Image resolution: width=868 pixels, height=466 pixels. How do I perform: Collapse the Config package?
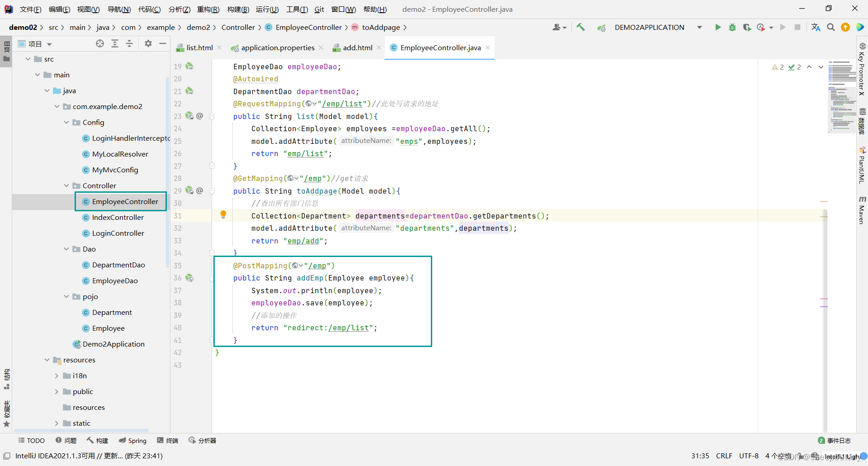pos(66,122)
